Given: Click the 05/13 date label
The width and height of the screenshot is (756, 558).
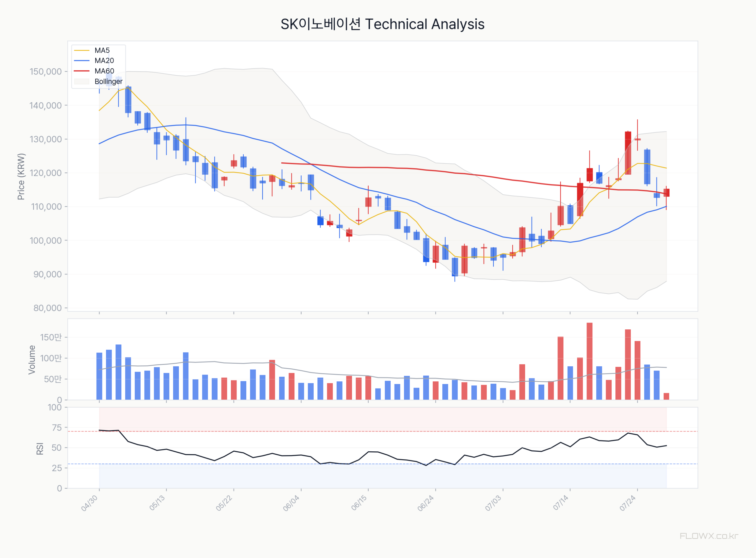Looking at the screenshot, I should (x=157, y=502).
